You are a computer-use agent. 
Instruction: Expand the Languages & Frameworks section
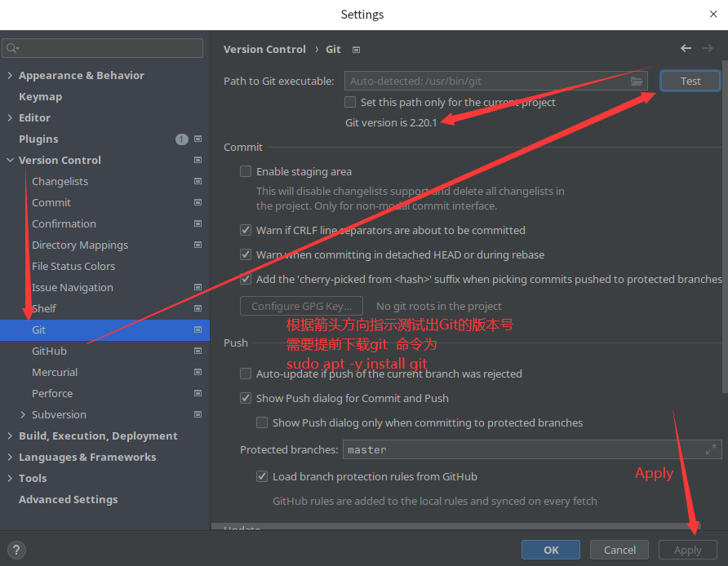point(10,457)
